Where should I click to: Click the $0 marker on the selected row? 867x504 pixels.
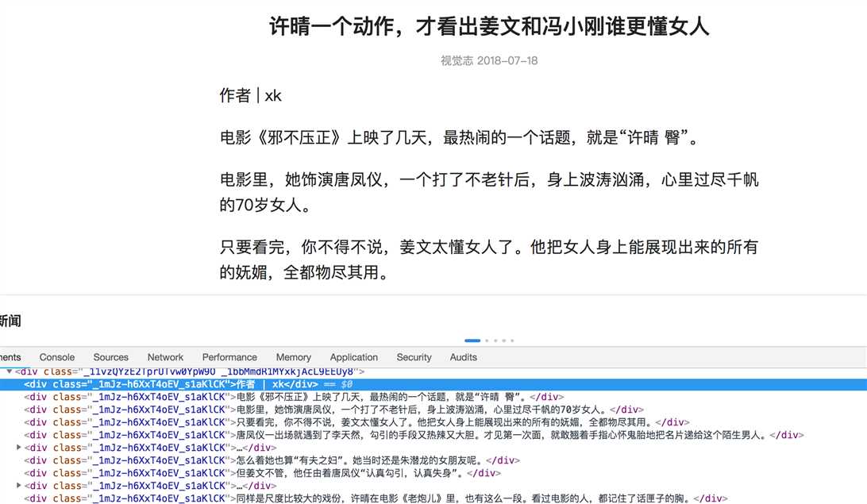point(347,384)
